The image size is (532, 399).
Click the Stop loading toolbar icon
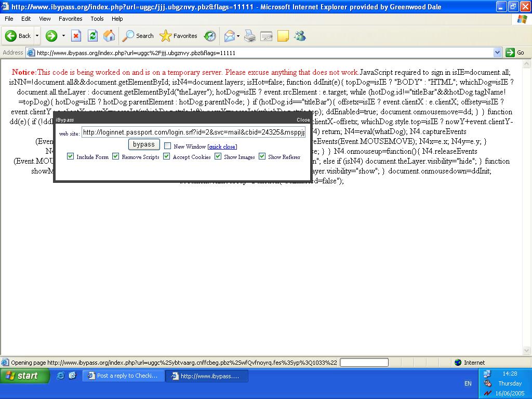click(x=76, y=36)
